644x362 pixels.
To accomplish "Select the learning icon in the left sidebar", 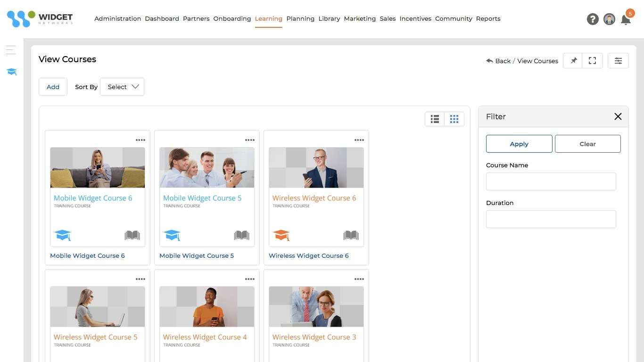I will coord(11,72).
